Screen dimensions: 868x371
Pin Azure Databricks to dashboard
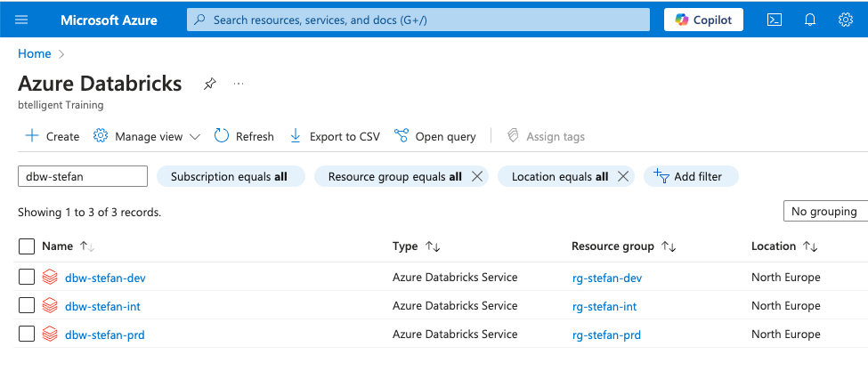coord(209,84)
